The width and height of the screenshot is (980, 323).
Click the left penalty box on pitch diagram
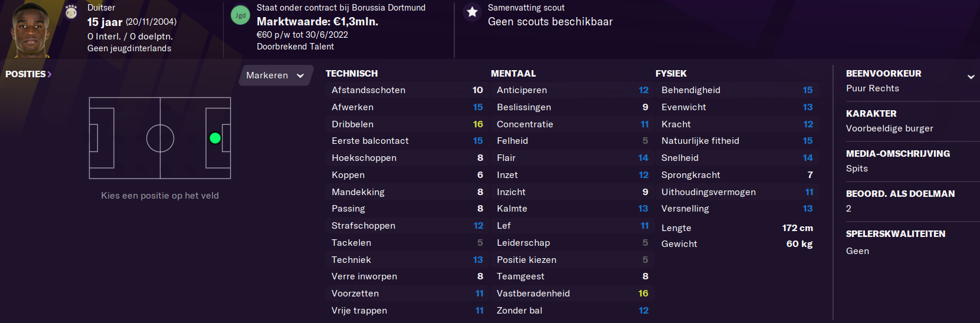(x=101, y=138)
